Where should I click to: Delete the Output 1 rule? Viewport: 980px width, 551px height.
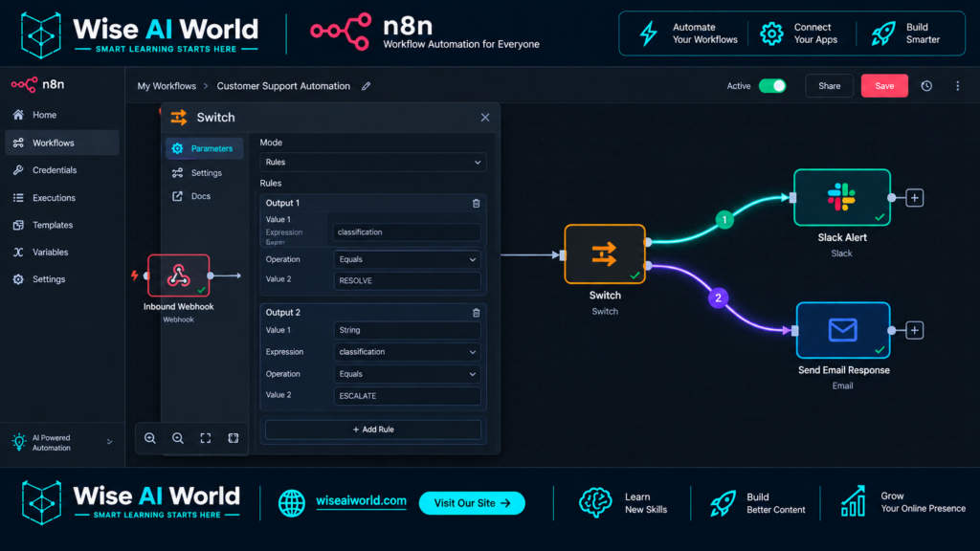(477, 203)
